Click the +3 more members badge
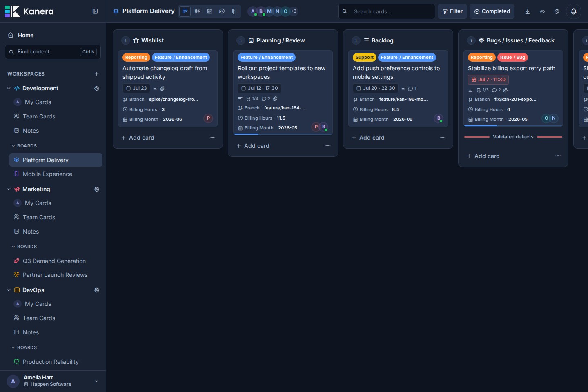588x392 pixels. (294, 11)
